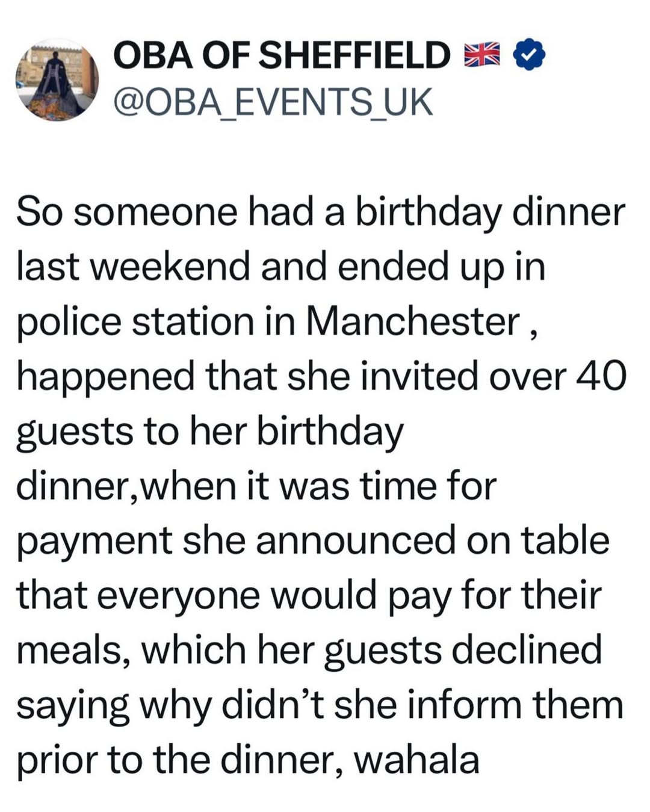650x812 pixels.
Task: Click the line 'guests to her birthday'
Action: tap(209, 432)
